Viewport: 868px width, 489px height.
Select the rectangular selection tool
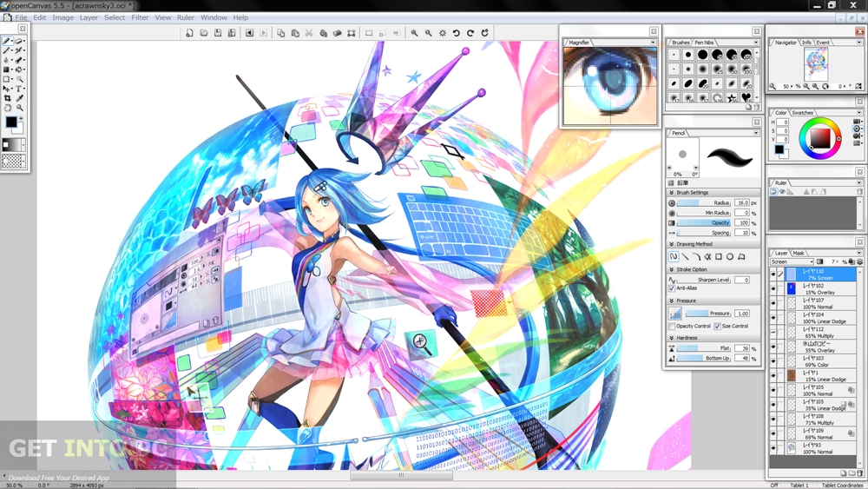point(6,79)
